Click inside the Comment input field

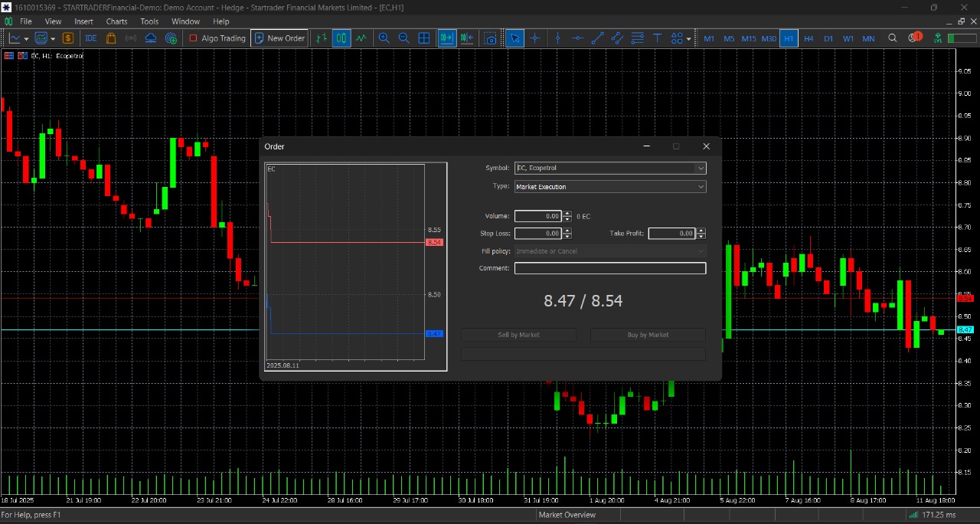pos(609,268)
